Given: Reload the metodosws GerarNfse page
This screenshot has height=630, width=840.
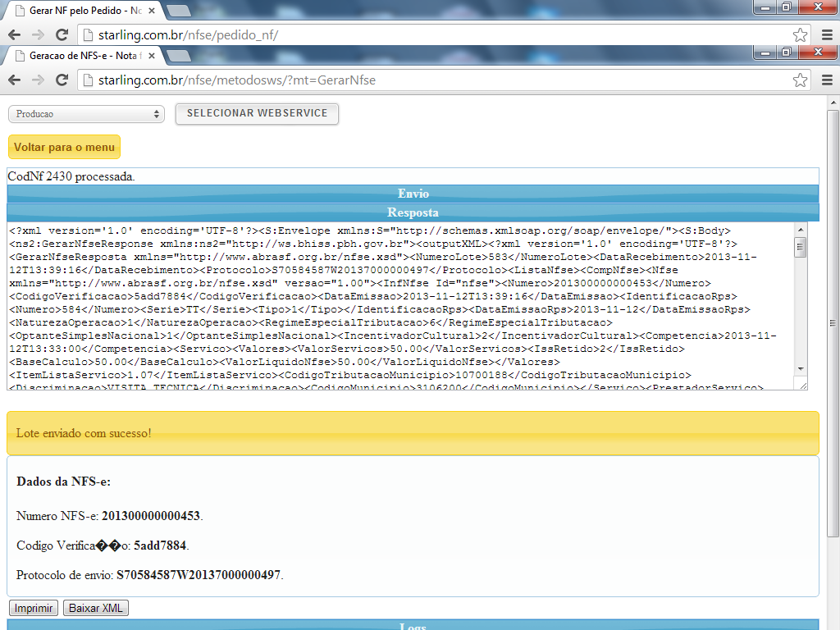Looking at the screenshot, I should click(x=62, y=80).
